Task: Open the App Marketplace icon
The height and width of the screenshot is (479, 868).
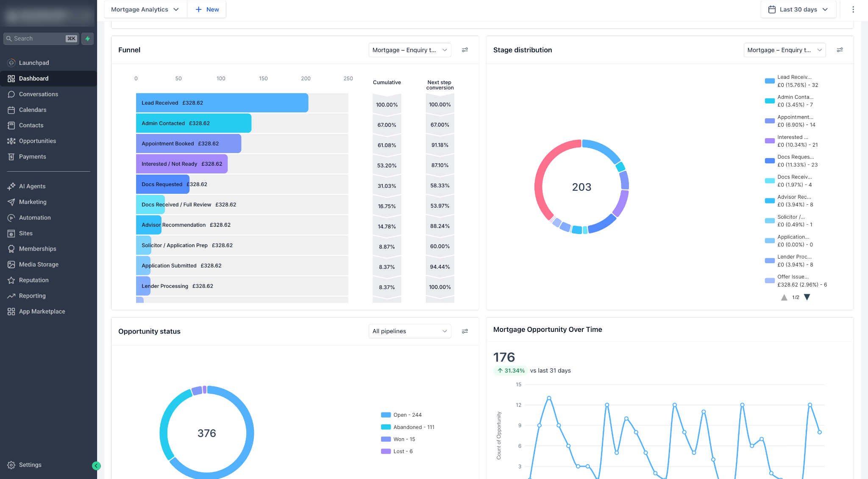Action: (x=11, y=312)
